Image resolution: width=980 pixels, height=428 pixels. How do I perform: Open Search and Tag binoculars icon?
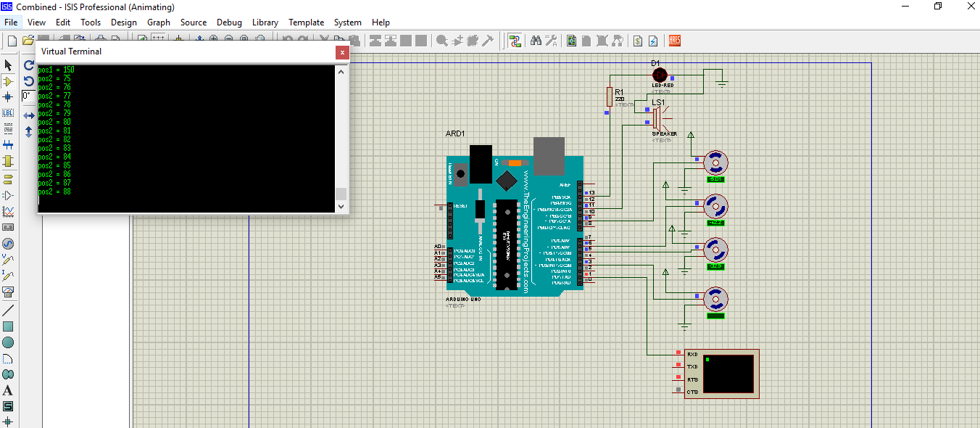pos(536,41)
